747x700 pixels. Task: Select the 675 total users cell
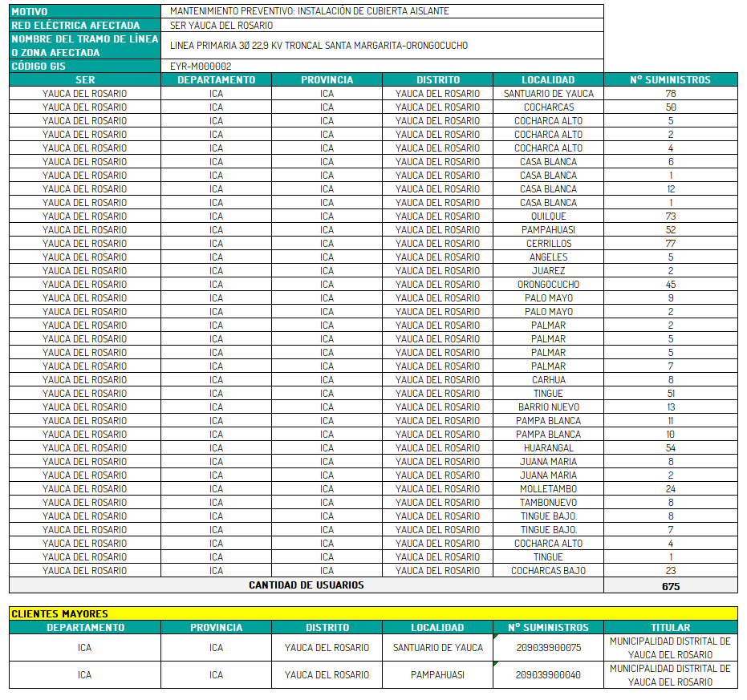(x=670, y=586)
